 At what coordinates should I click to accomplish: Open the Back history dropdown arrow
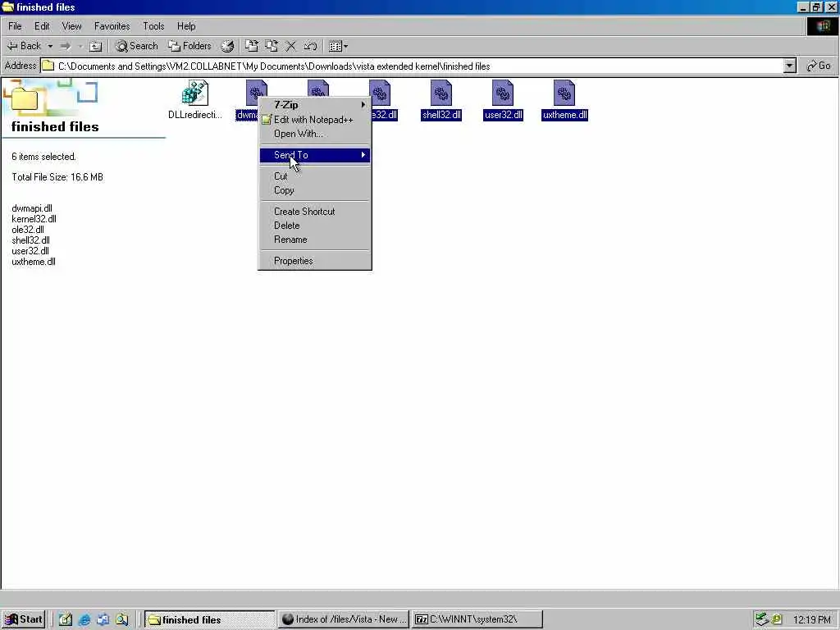click(50, 46)
